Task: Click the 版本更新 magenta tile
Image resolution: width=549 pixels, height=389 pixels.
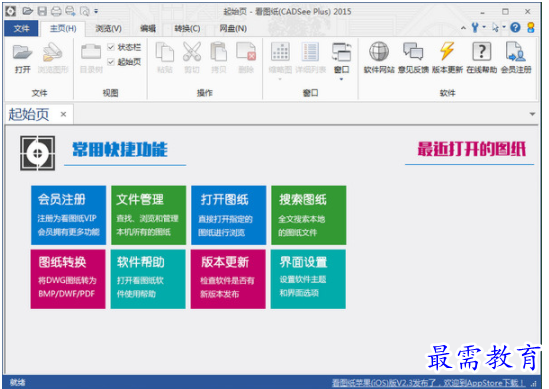Action: [x=228, y=279]
